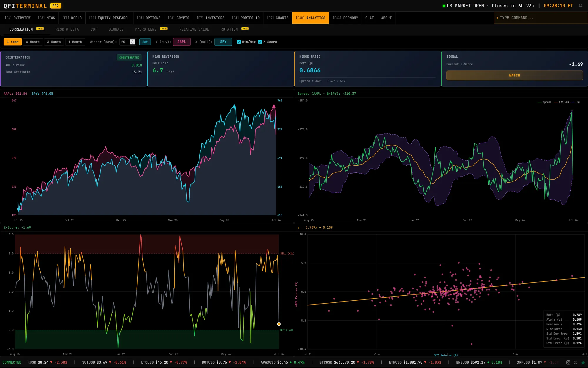
Task: Click the QFI Terminal logo
Action: [25, 6]
